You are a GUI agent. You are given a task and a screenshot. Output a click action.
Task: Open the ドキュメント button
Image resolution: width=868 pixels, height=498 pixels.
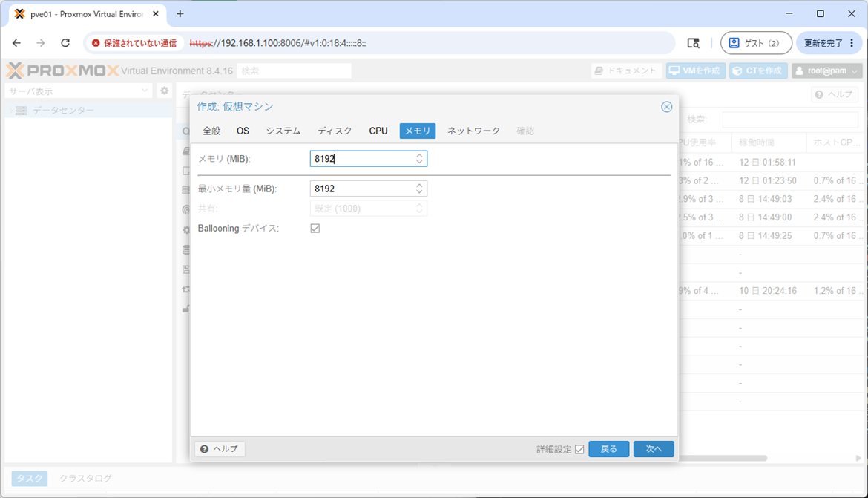point(625,71)
